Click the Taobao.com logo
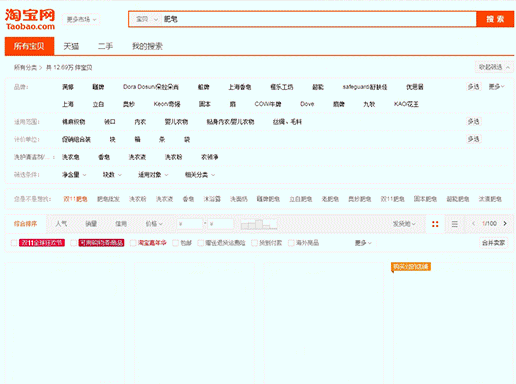The height and width of the screenshot is (384, 516). click(30, 19)
